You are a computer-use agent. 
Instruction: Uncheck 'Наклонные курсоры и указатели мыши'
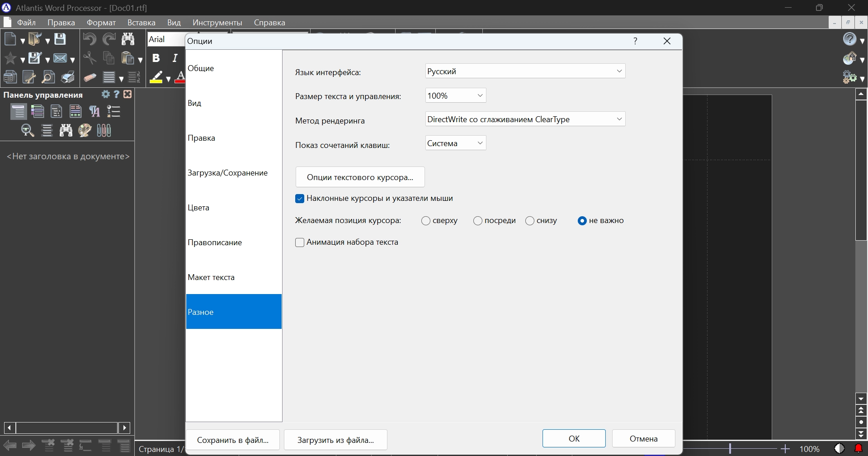coord(300,199)
